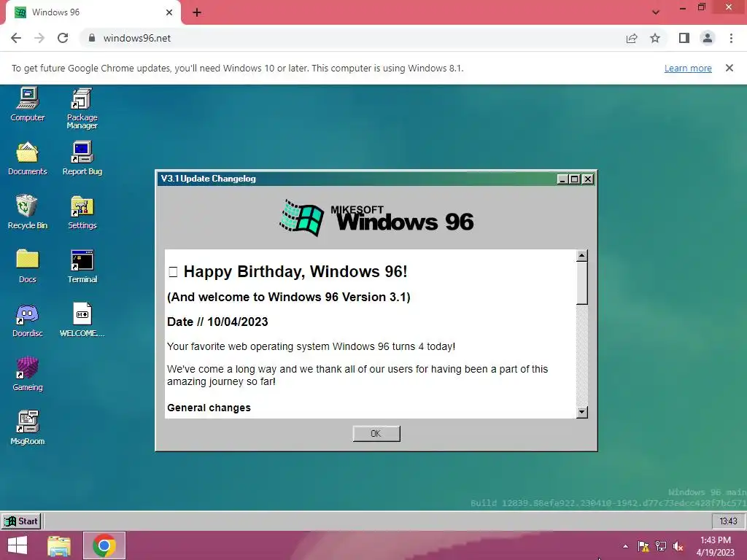Viewport: 747px width, 560px height.
Task: Show hidden system tray icons
Action: [625, 546]
